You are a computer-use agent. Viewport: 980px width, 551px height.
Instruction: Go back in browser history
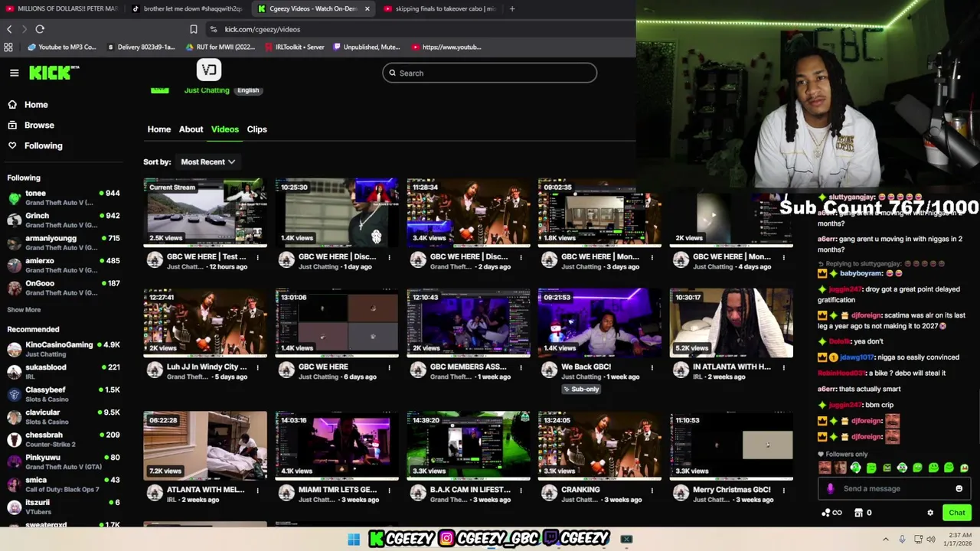(9, 29)
